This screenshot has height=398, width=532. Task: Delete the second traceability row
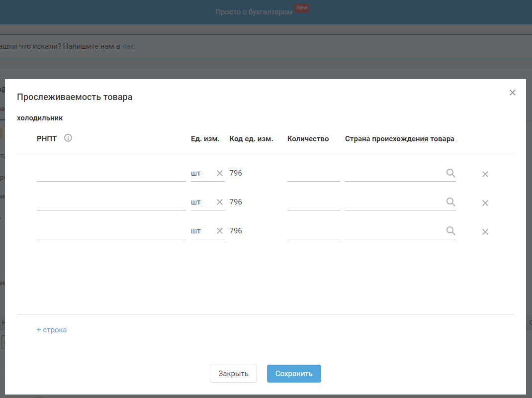pos(485,203)
